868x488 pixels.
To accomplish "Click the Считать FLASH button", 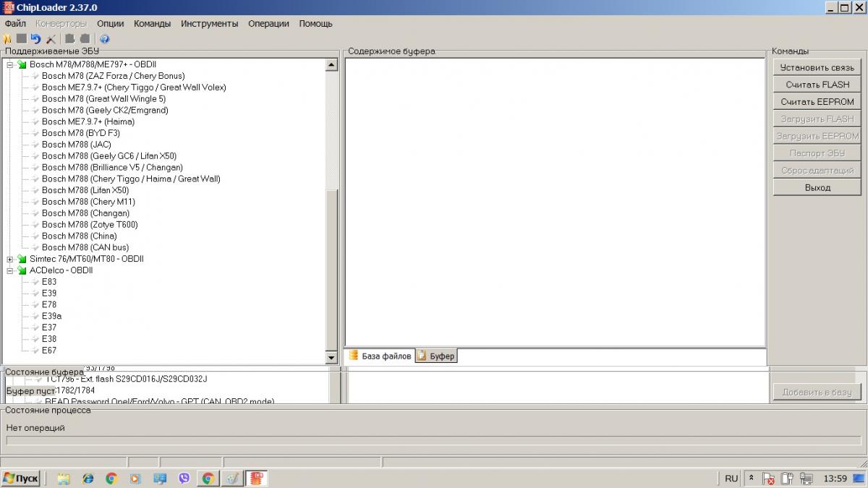I will point(817,85).
